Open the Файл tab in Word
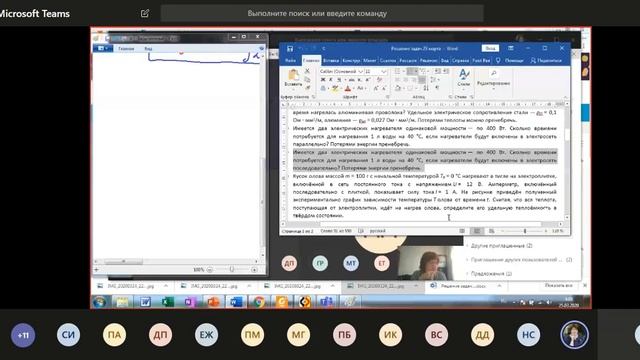Screen dimensions: 640x360 click(290, 60)
